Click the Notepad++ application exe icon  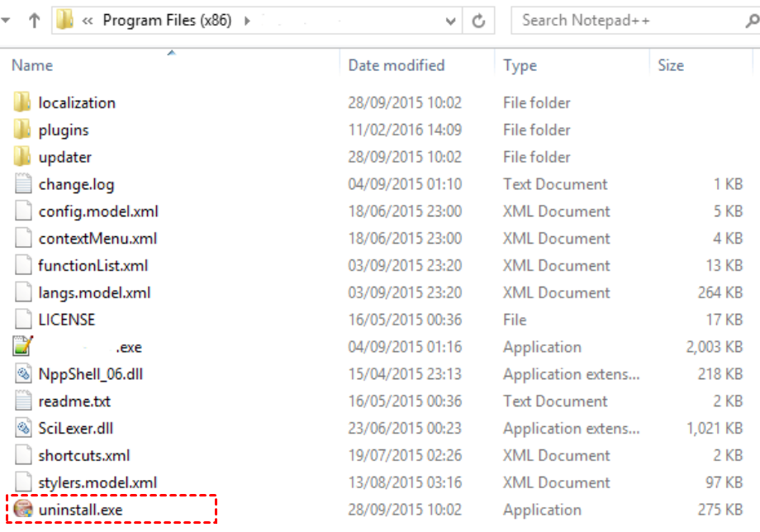tap(23, 347)
